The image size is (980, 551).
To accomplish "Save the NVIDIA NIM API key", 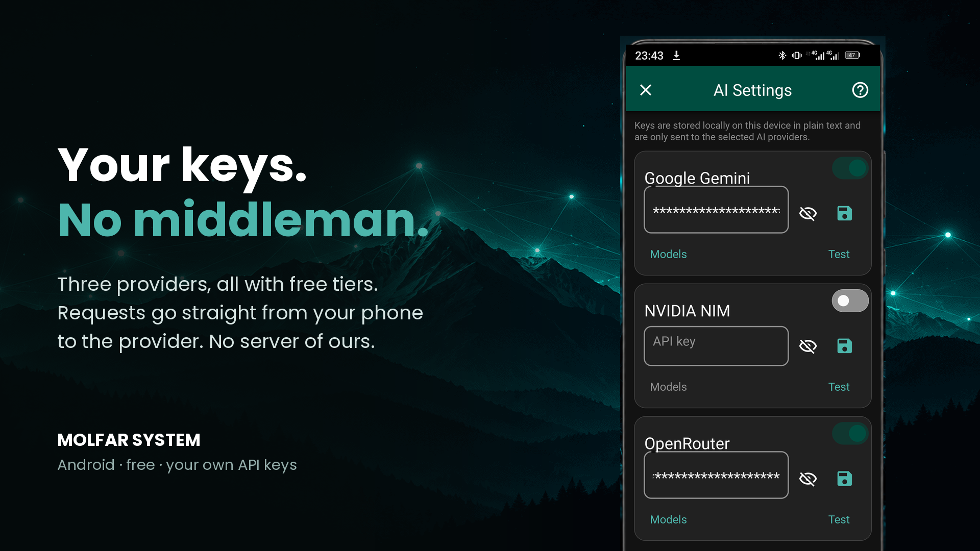I will (x=845, y=346).
